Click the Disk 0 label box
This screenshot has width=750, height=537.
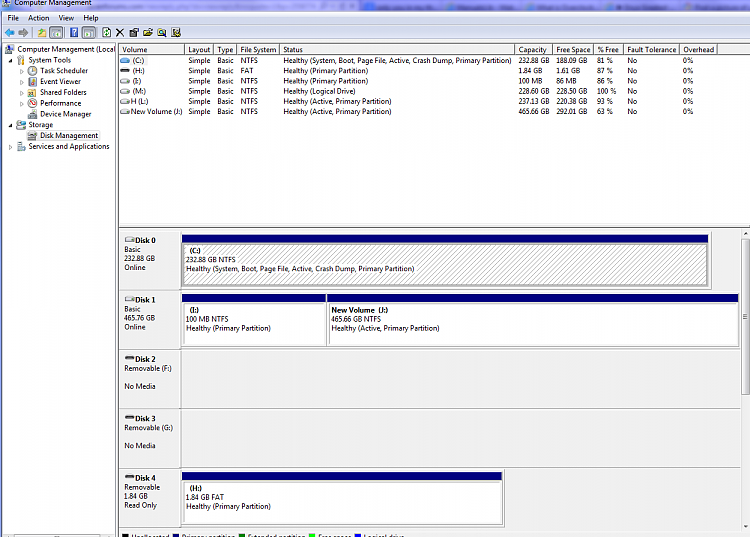click(x=150, y=259)
